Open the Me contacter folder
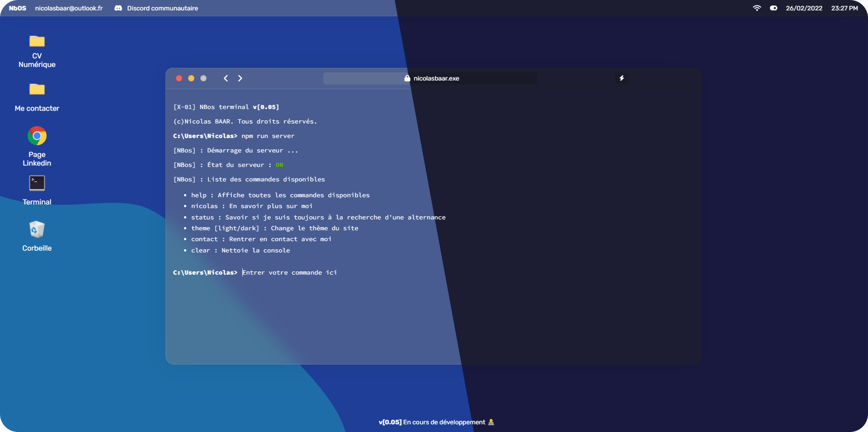 37,90
